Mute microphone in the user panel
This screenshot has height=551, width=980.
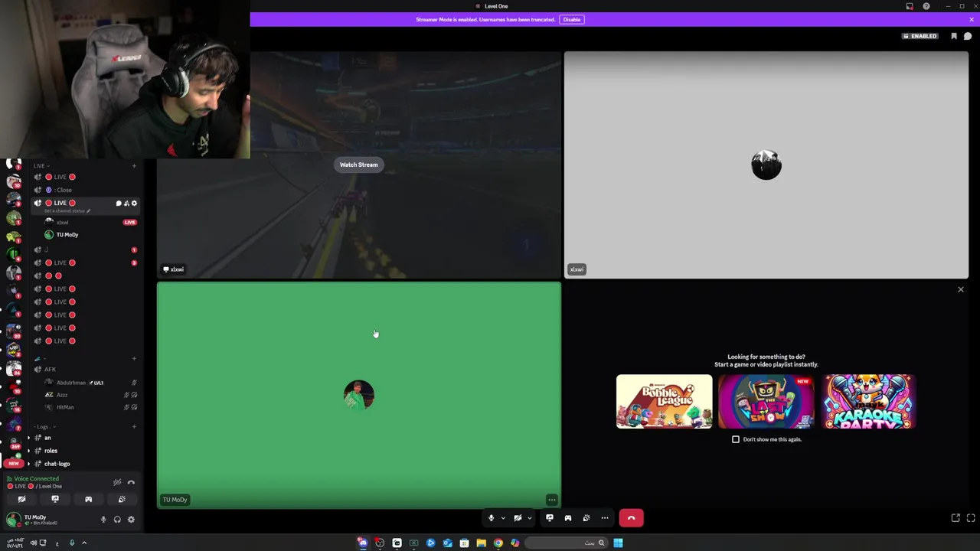[x=103, y=520]
